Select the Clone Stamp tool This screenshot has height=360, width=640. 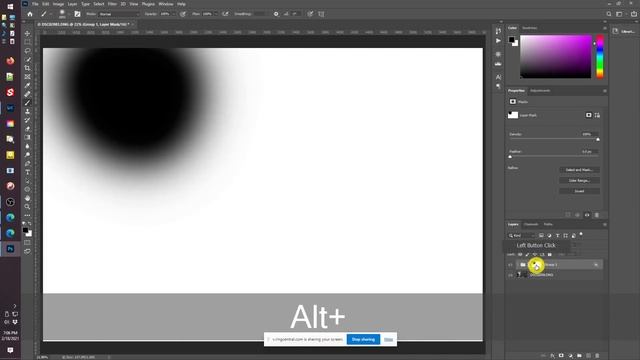coord(27,111)
